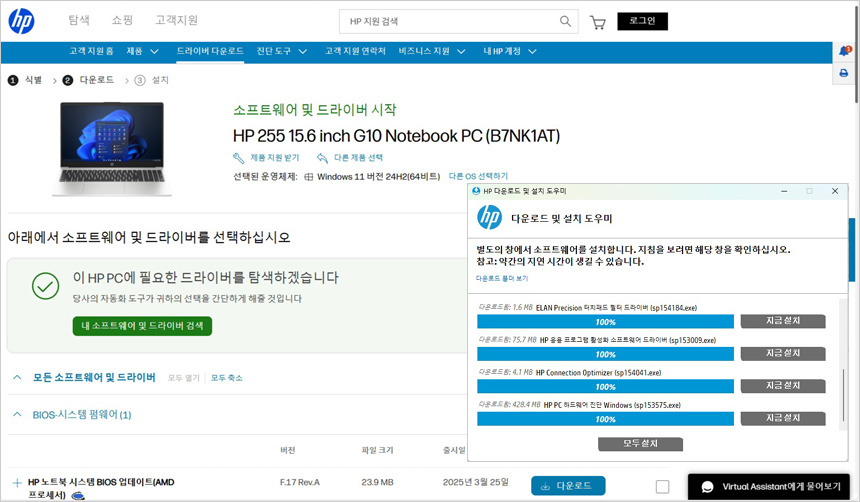Open the shopping cart icon
The image size is (860, 502).
(598, 22)
